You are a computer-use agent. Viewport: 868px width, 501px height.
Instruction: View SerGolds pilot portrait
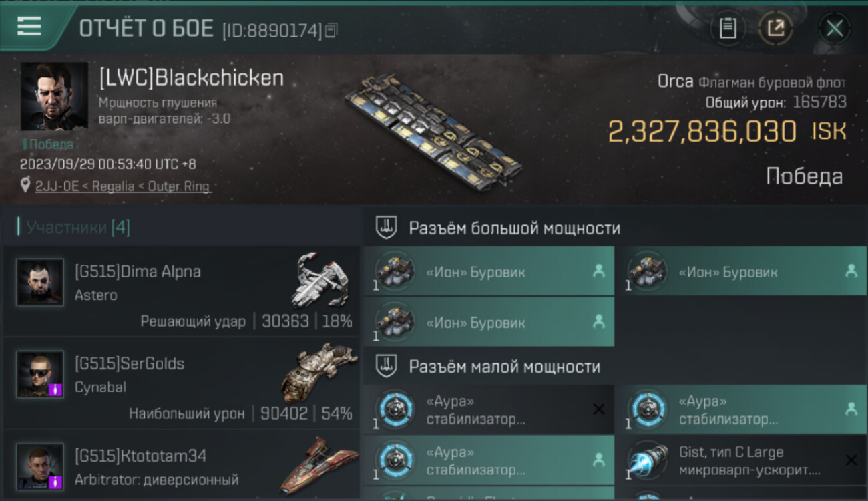click(40, 374)
